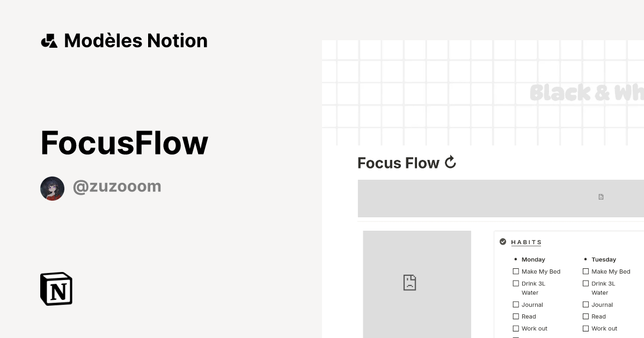This screenshot has width=644, height=338.
Task: Click the broken image icon in the banner
Action: (x=601, y=197)
